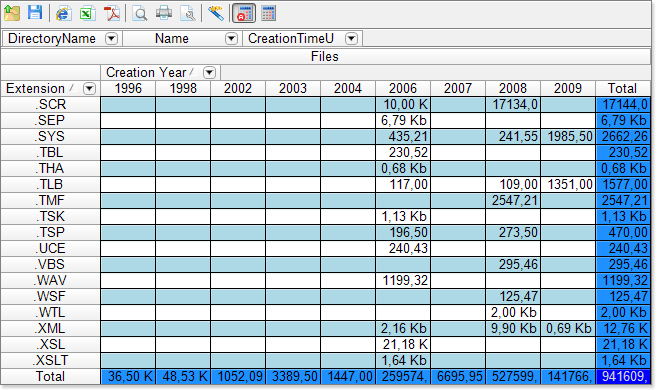This screenshot has width=657, height=390.
Task: Select the 2004 column header
Action: point(348,88)
